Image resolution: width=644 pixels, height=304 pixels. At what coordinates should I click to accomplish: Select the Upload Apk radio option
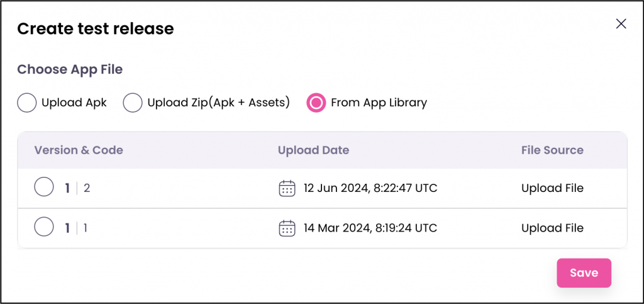(x=26, y=103)
